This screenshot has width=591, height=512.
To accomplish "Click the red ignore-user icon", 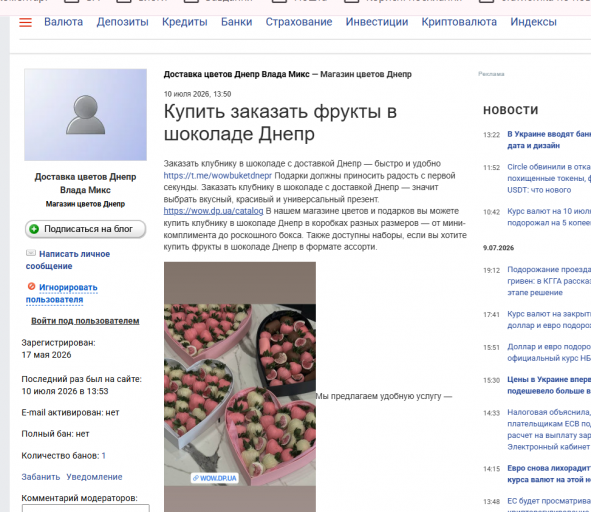I will [x=32, y=287].
